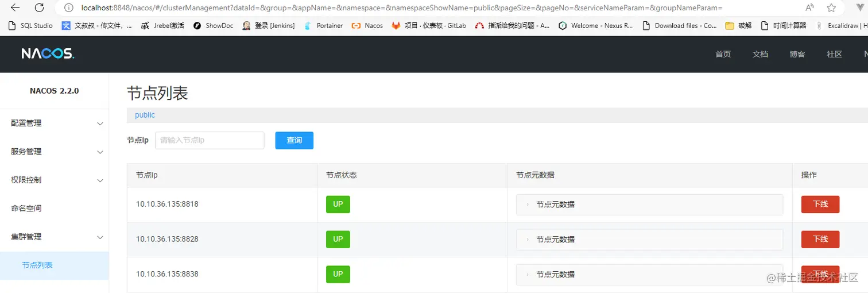
Task: Click the UP status of node 8828
Action: point(338,240)
